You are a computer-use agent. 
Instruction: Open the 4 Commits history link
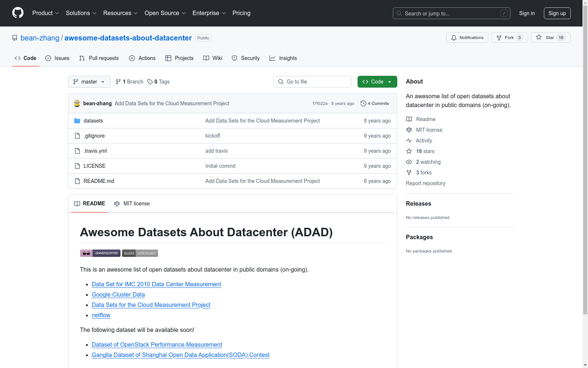point(375,103)
